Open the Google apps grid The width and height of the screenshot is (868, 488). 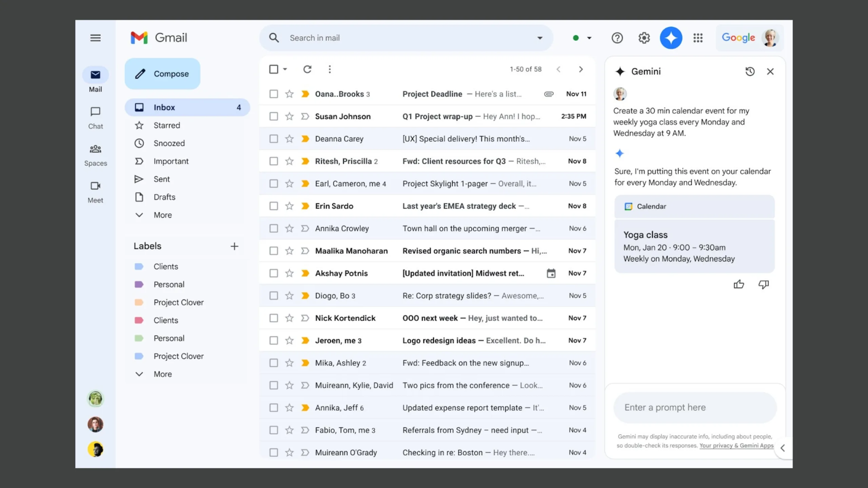(x=698, y=38)
